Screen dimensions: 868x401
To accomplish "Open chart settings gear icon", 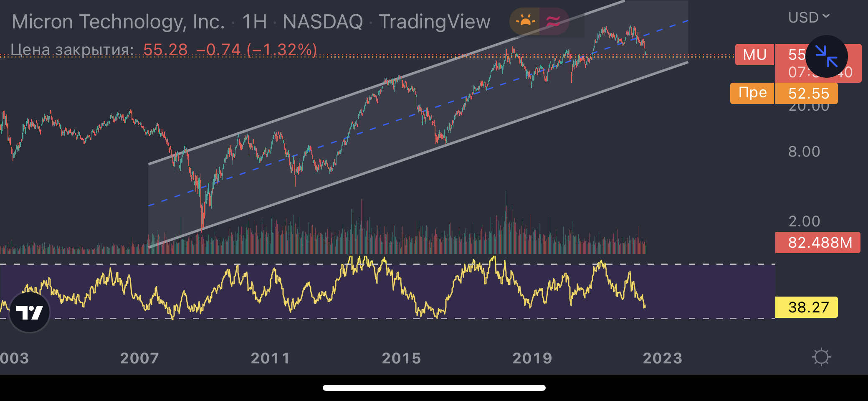I will point(821,357).
